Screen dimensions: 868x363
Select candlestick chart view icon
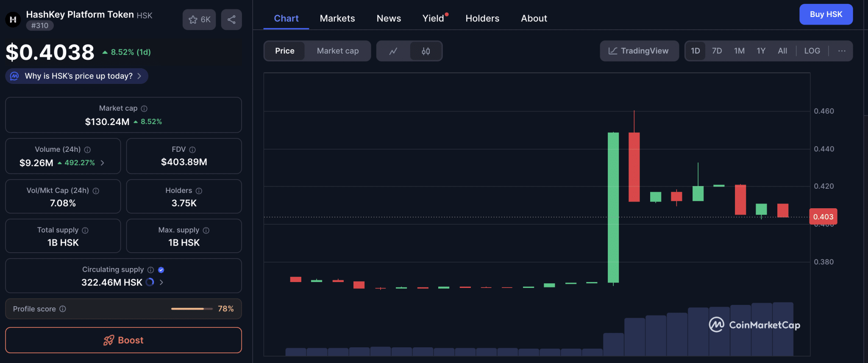coord(426,51)
